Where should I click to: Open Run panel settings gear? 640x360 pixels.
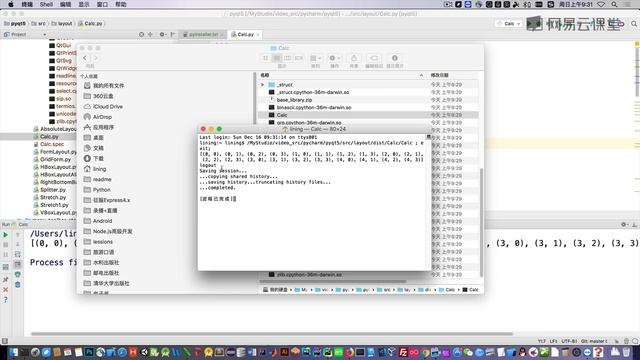(x=624, y=224)
